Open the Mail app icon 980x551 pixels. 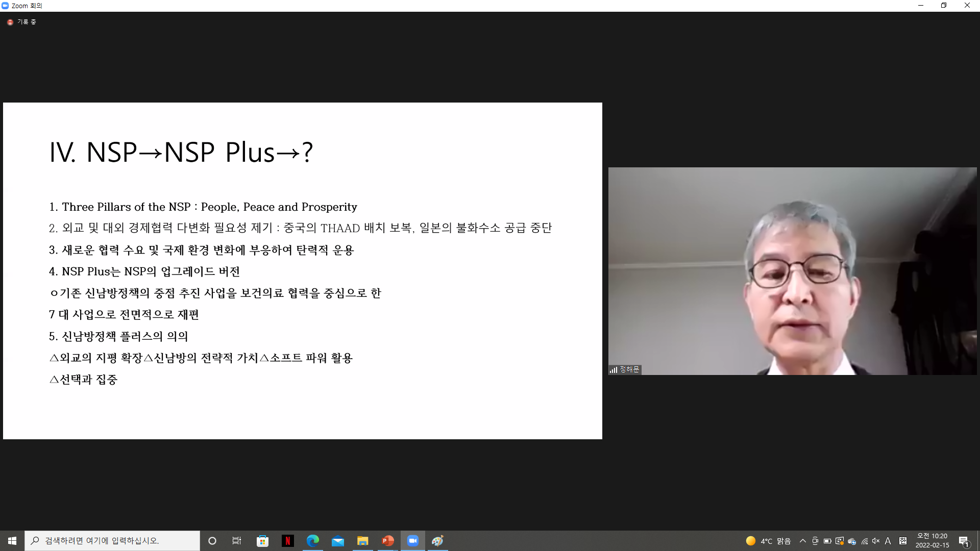338,541
